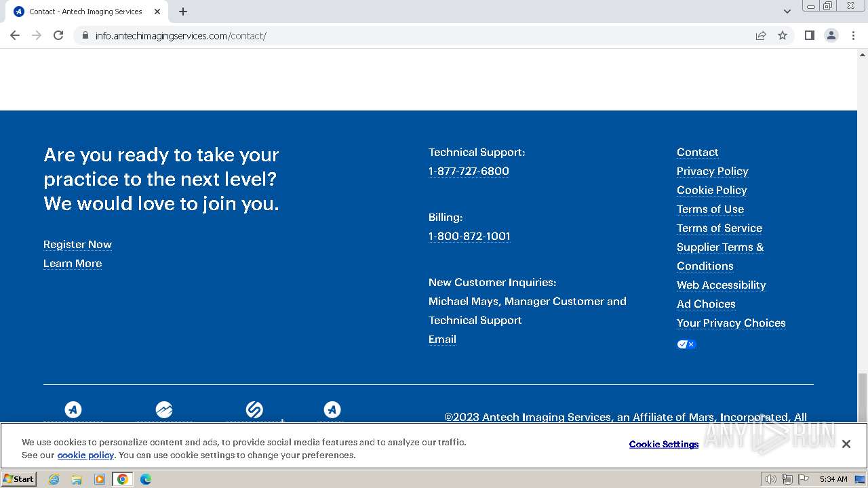Open Windows Media Player from the taskbar

pyautogui.click(x=100, y=479)
